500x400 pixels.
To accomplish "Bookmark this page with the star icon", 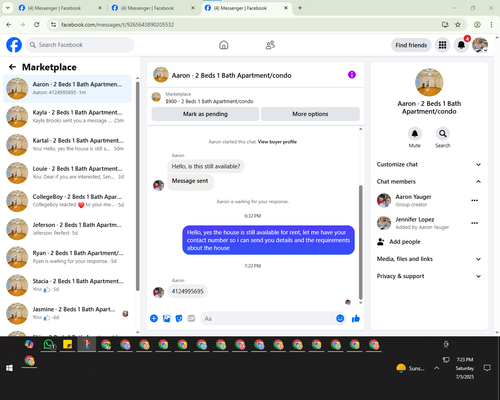I will pyautogui.click(x=458, y=25).
